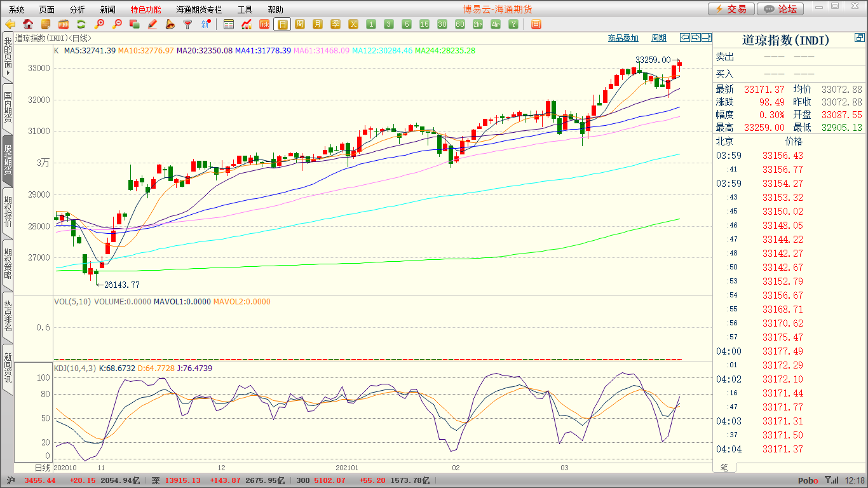Open the 新闻 menu
This screenshot has width=868, height=488.
pos(108,10)
